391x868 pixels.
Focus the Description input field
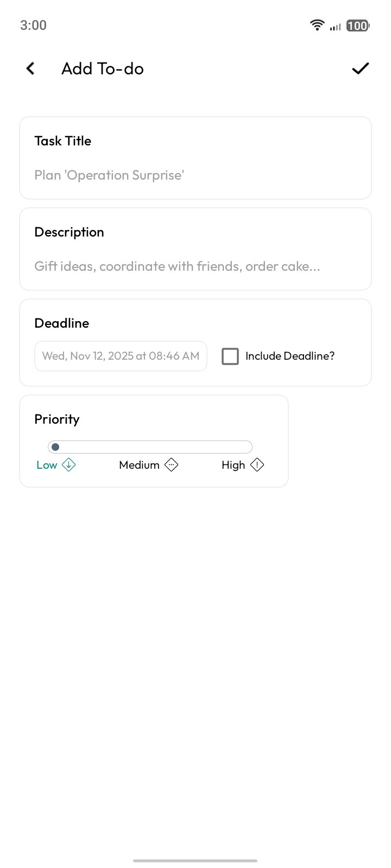click(195, 266)
